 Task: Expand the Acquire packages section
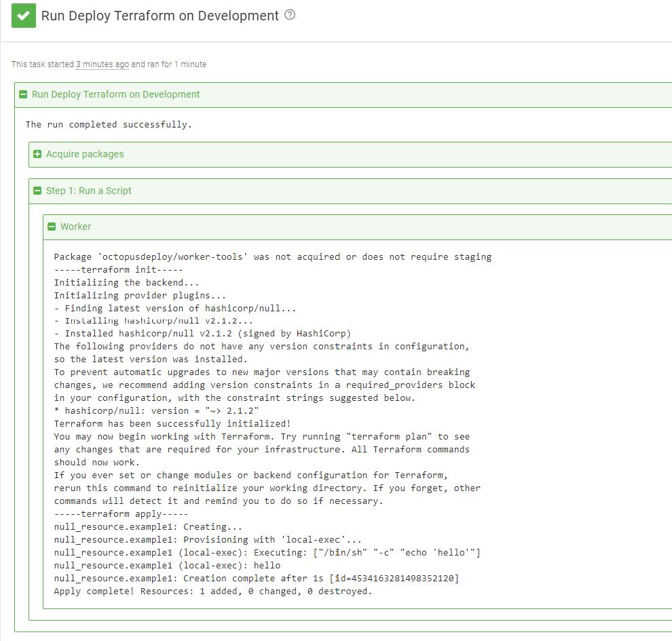pyautogui.click(x=83, y=154)
